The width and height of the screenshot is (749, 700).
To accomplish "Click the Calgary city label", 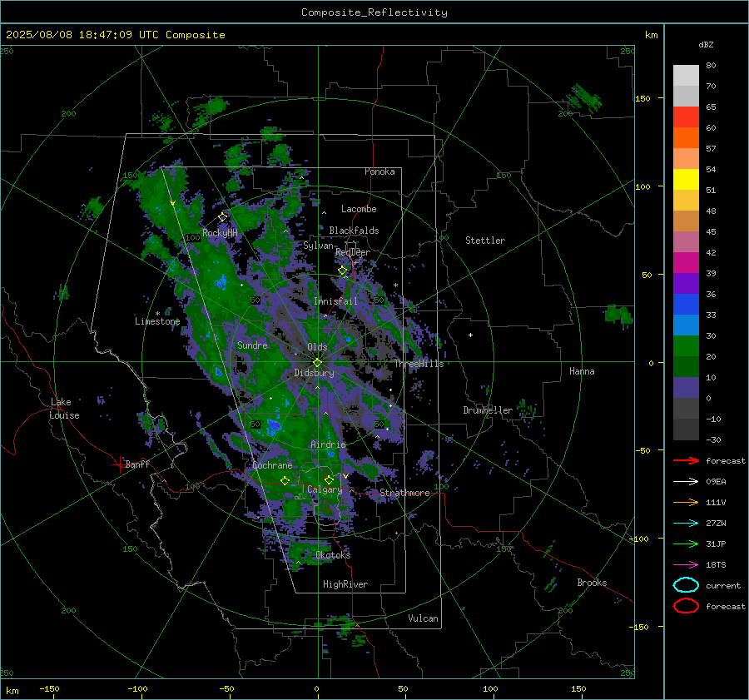I will click(x=325, y=489).
